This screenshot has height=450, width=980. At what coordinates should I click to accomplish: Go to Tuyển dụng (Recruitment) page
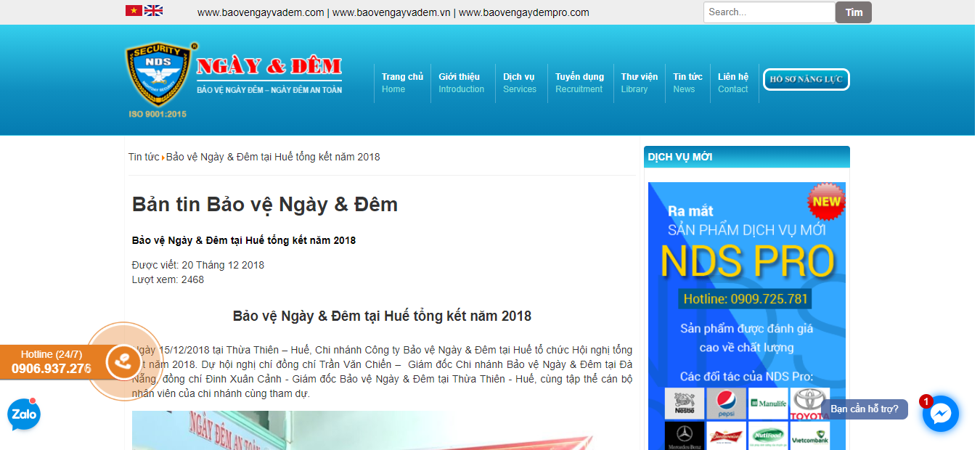click(x=579, y=83)
